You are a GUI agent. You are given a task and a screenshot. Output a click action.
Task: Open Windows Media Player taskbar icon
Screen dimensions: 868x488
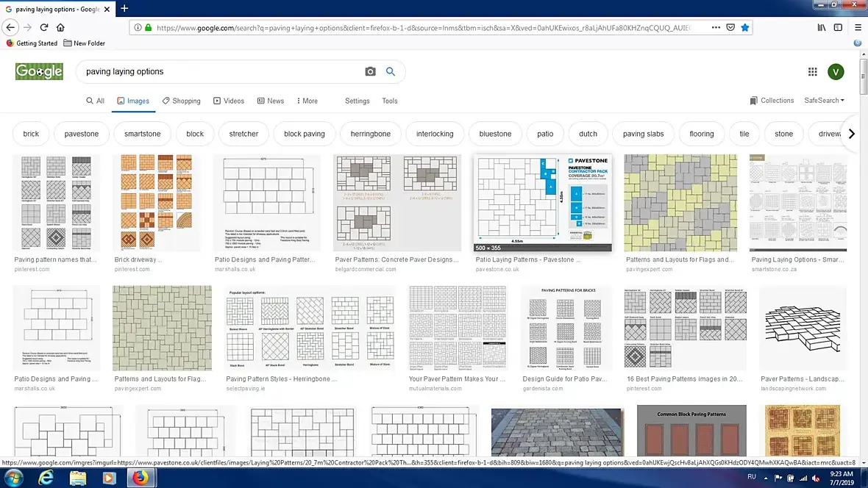[109, 478]
